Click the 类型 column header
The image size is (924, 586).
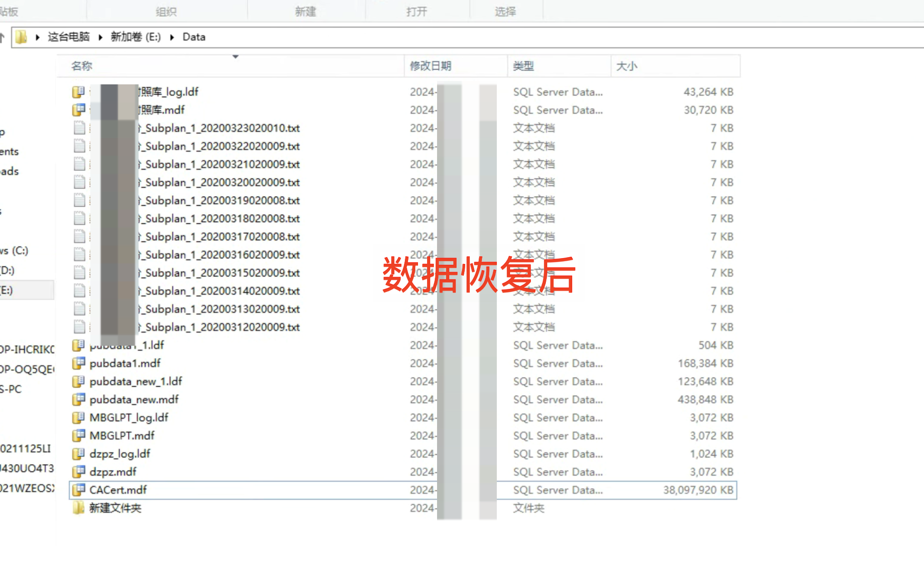523,66
